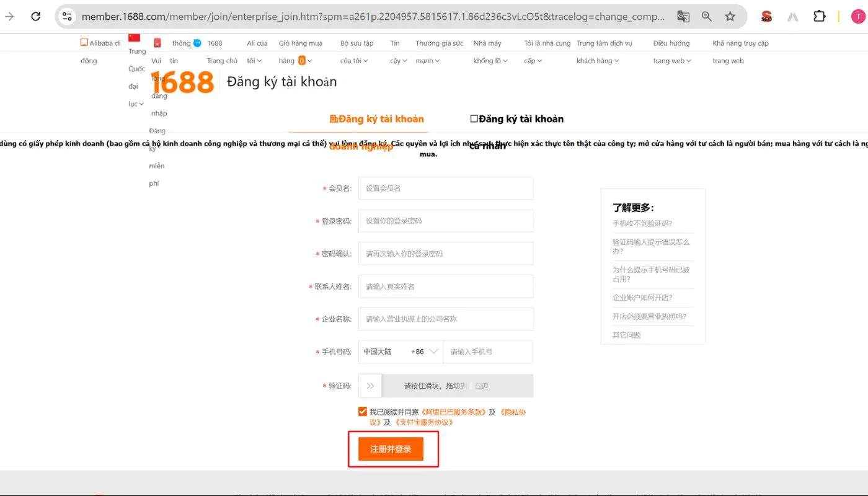Reload the page with the refresh icon

36,17
